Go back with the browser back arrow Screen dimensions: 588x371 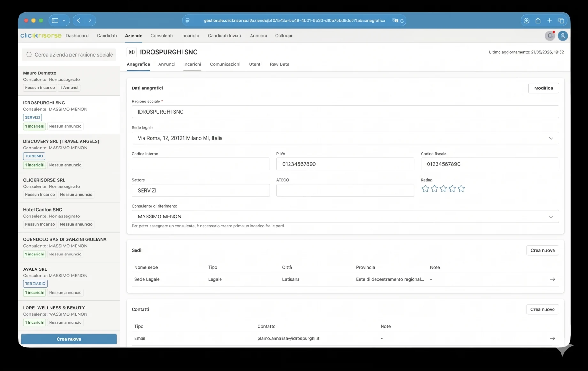[x=78, y=20]
